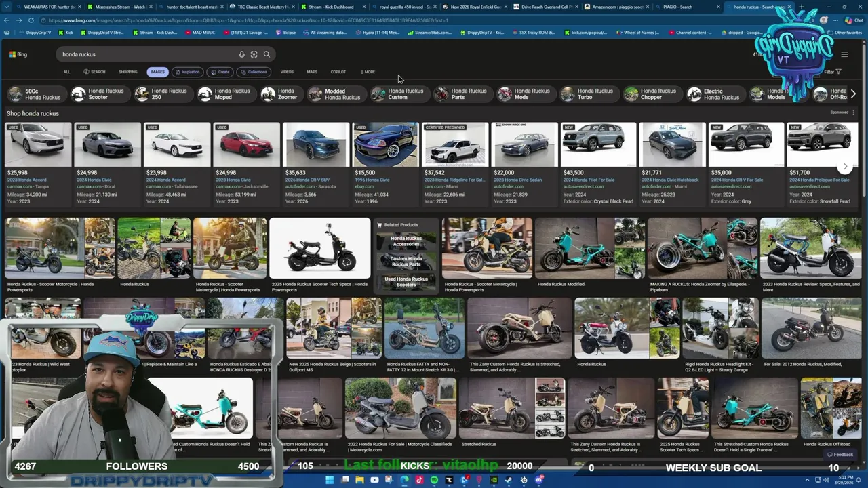The width and height of the screenshot is (868, 488).
Task: Switch to the ALL search tab
Action: (66, 72)
